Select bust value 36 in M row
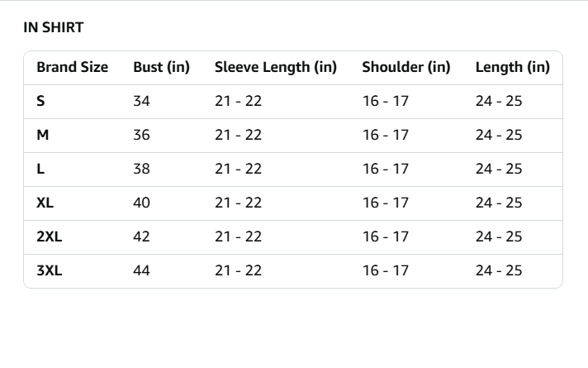Image resolution: width=588 pixels, height=368 pixels. [141, 135]
